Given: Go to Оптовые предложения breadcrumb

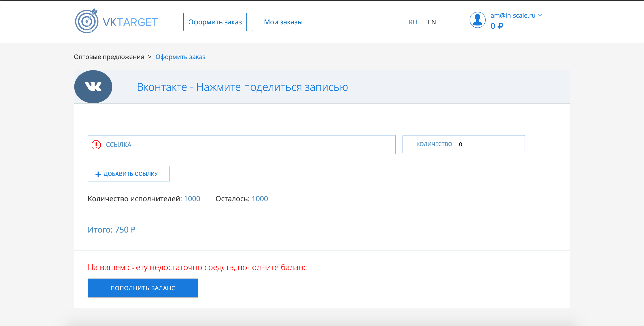Looking at the screenshot, I should point(109,57).
